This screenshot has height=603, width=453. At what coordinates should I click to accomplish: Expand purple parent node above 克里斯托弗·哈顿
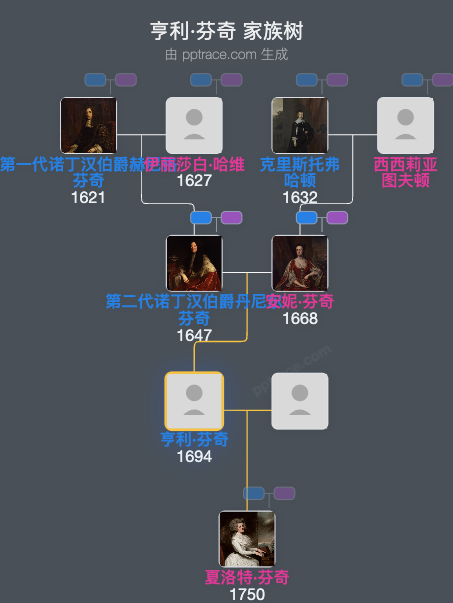point(337,80)
